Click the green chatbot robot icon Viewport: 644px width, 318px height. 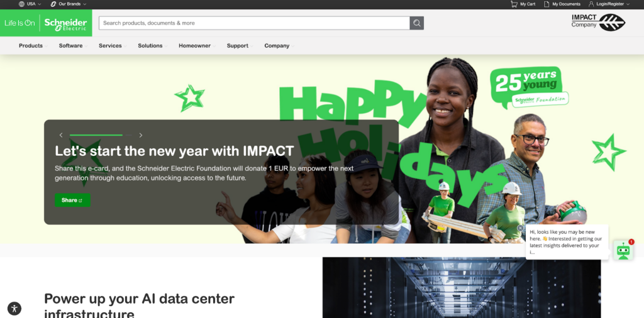click(623, 250)
